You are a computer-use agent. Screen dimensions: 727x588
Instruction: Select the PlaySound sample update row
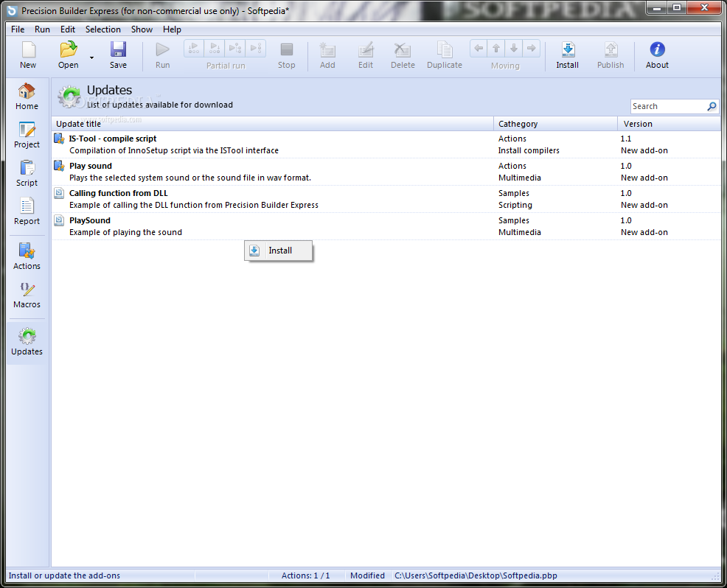coord(386,227)
